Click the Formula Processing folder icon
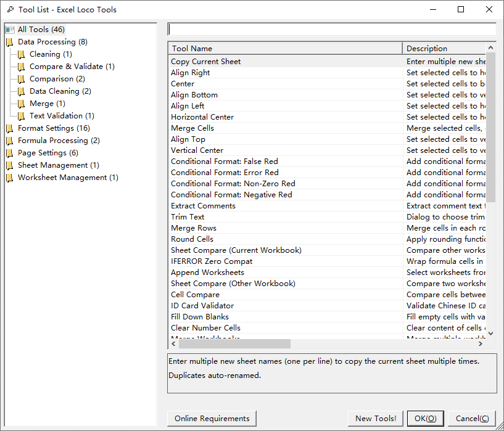 tap(10, 141)
